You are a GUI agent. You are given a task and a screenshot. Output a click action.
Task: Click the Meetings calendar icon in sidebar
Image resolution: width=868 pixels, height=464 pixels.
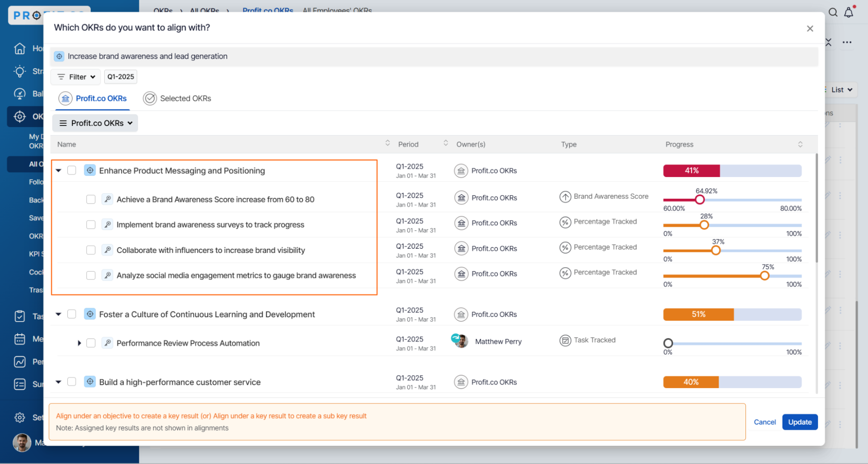[x=20, y=339]
